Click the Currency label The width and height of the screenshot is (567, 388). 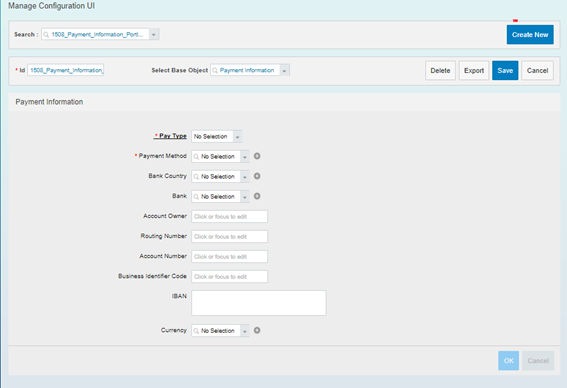point(174,330)
